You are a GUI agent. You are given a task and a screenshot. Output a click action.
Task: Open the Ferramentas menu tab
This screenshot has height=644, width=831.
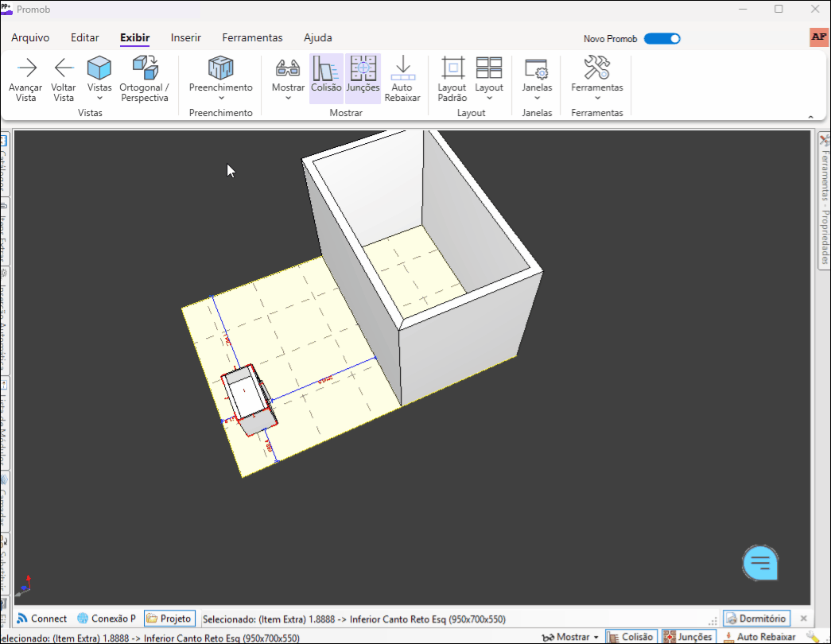252,37
